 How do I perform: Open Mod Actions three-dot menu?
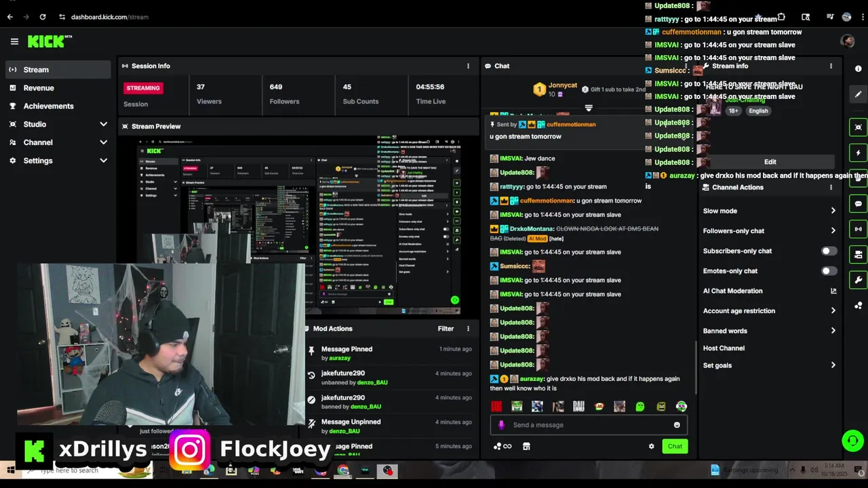(468, 329)
